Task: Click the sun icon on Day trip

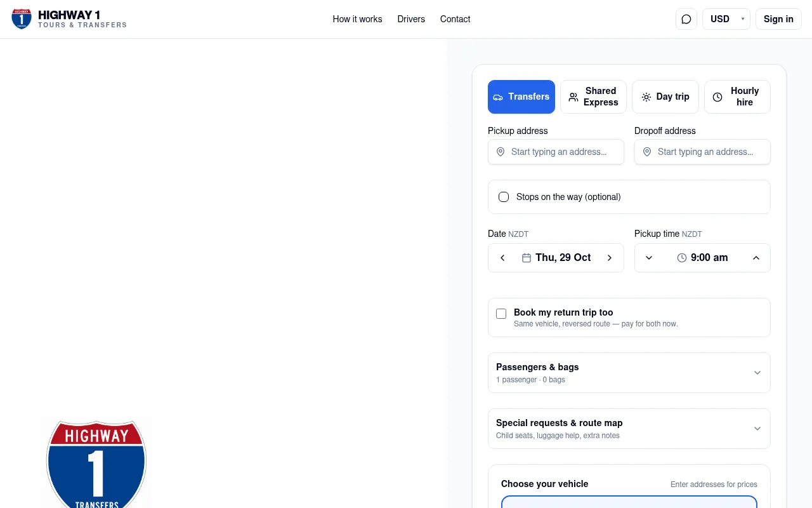Action: tap(646, 97)
